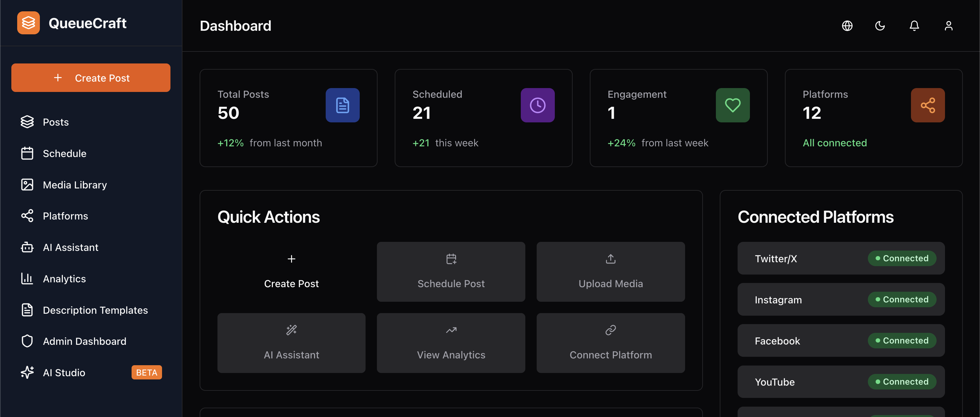Screen dimensions: 980x417
Task: Click the Connected Platforms heading
Action: pos(816,217)
